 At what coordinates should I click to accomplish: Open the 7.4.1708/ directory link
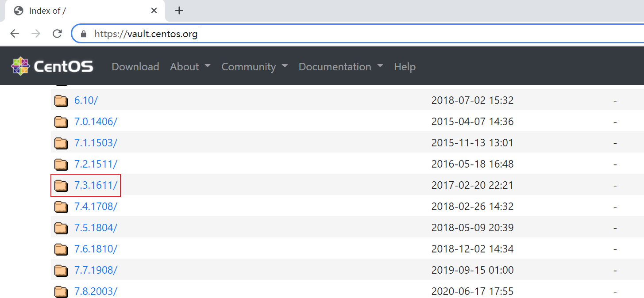coord(96,206)
